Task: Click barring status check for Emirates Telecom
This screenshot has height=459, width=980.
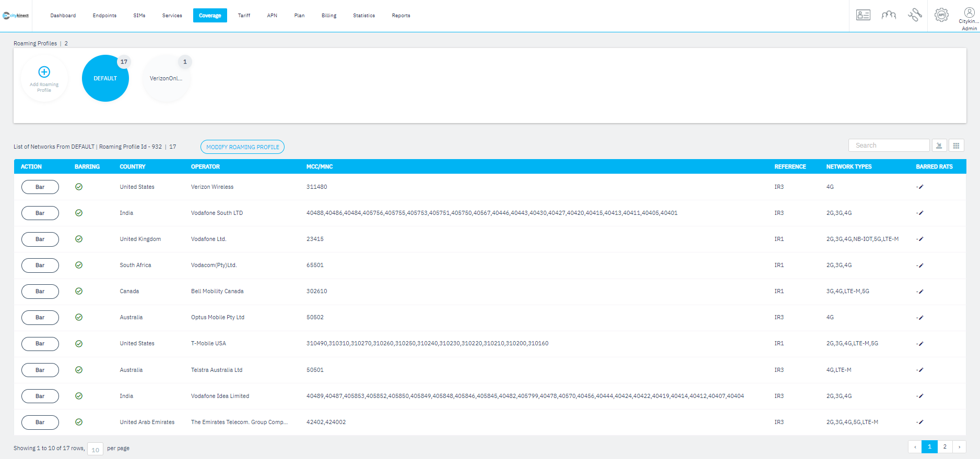Action: pyautogui.click(x=79, y=422)
